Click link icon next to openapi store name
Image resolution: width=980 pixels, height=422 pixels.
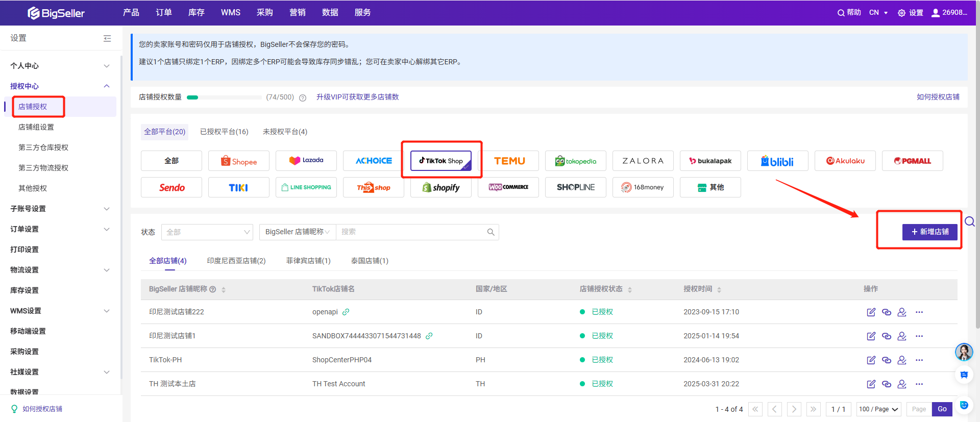click(x=346, y=312)
